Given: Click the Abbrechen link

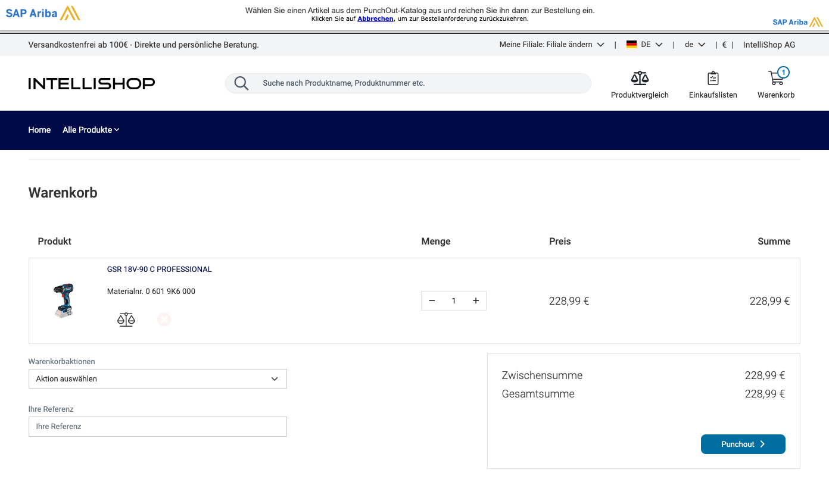Looking at the screenshot, I should pos(375,18).
